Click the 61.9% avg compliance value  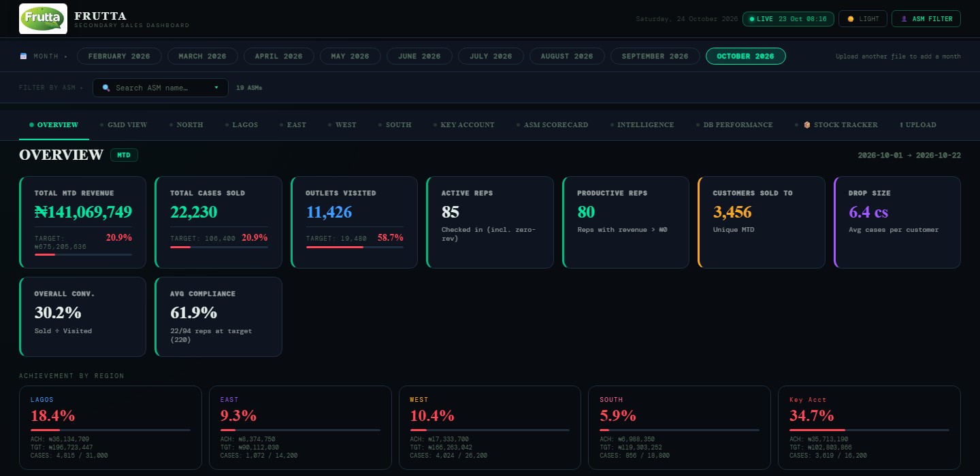click(x=194, y=312)
